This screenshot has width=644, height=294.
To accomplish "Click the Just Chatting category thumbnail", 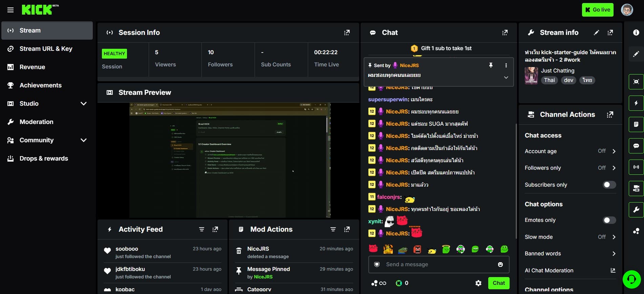I will (531, 76).
